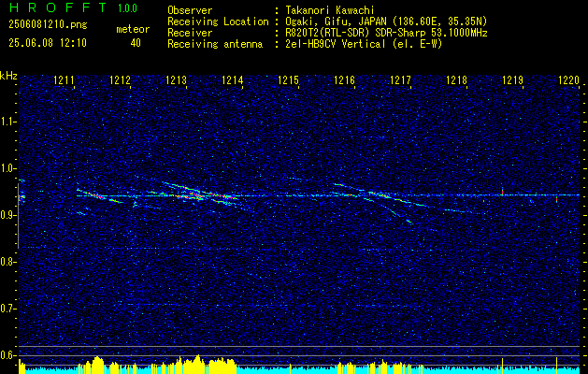Click the HROFFT title text
This screenshot has height=374, width=588.
pyautogui.click(x=57, y=7)
